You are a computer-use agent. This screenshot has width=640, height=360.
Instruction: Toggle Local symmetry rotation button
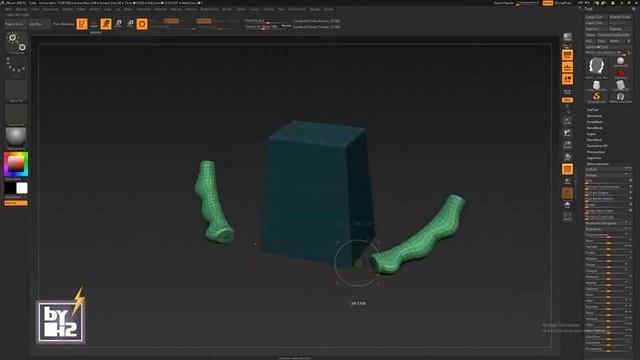click(567, 80)
